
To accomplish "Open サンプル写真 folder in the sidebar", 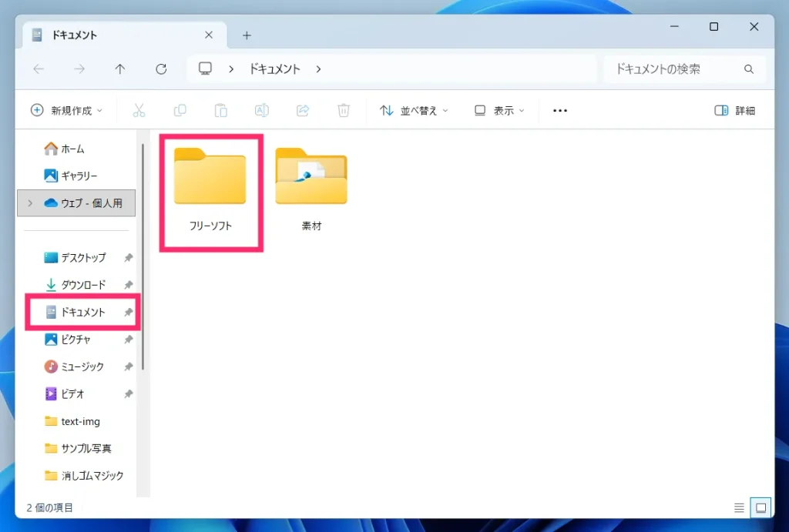I will 76,449.
